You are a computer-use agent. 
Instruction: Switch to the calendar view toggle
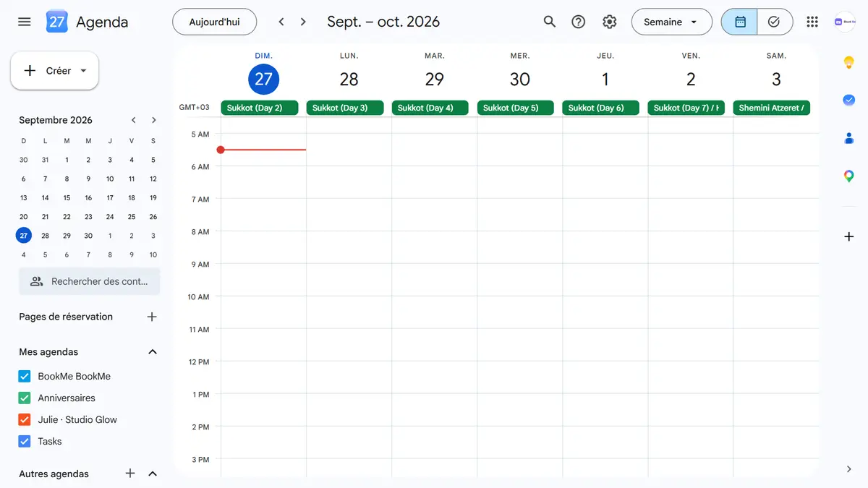739,22
